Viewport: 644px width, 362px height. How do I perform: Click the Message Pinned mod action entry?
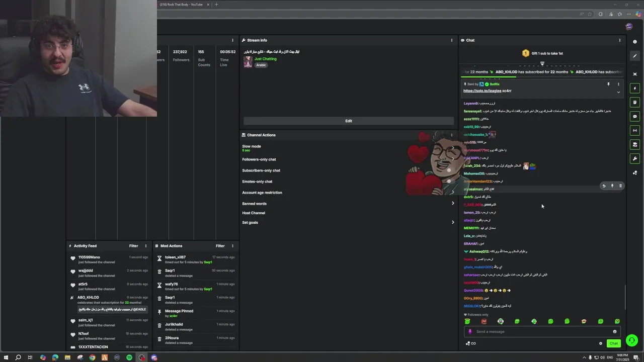click(x=196, y=313)
